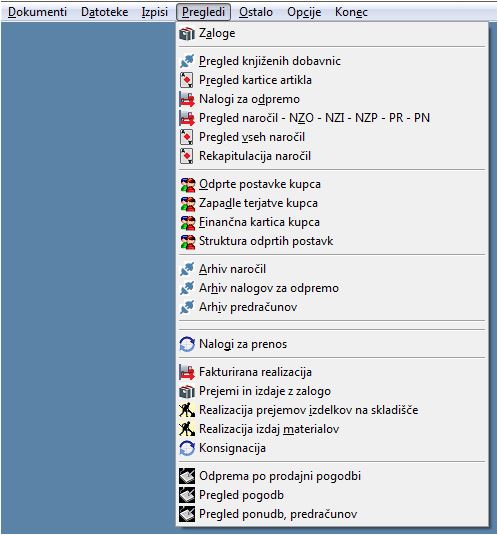Click the arrow icon beside Arhiv nalogov za odpremo
The height and width of the screenshot is (535, 498).
187,288
